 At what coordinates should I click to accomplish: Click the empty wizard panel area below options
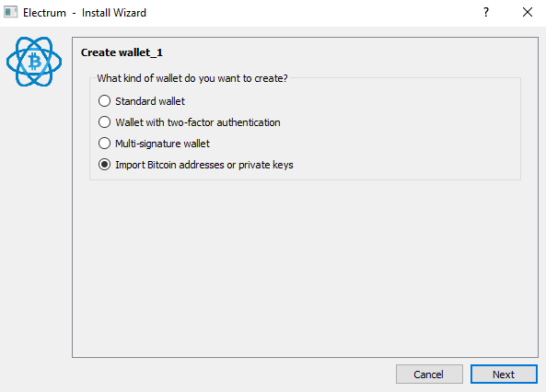pos(305,268)
